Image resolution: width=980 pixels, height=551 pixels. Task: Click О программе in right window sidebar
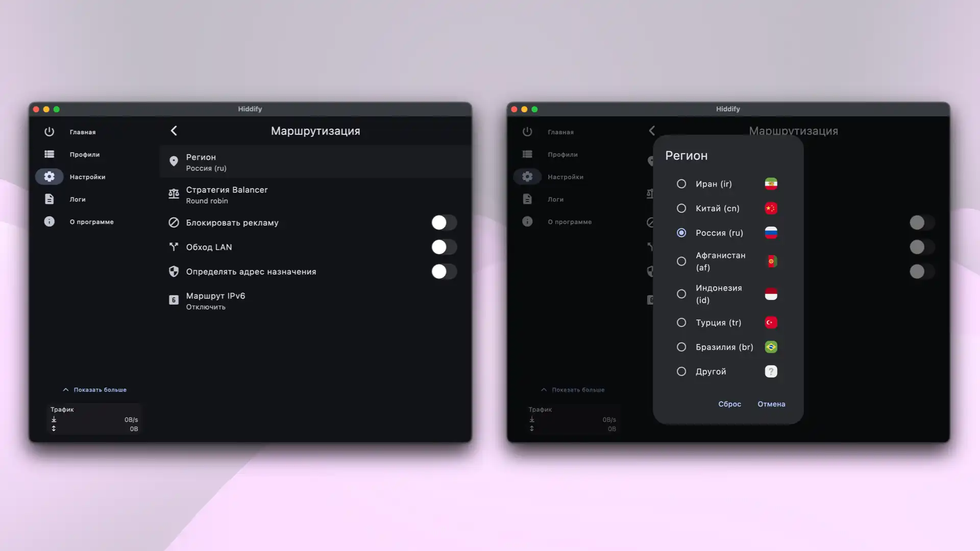coord(570,221)
